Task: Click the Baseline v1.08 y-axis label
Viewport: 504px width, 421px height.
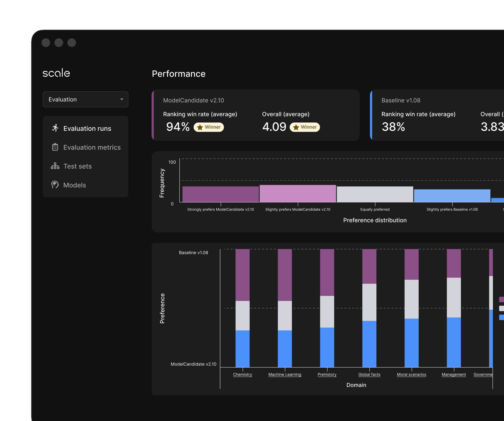Action: pyautogui.click(x=193, y=253)
